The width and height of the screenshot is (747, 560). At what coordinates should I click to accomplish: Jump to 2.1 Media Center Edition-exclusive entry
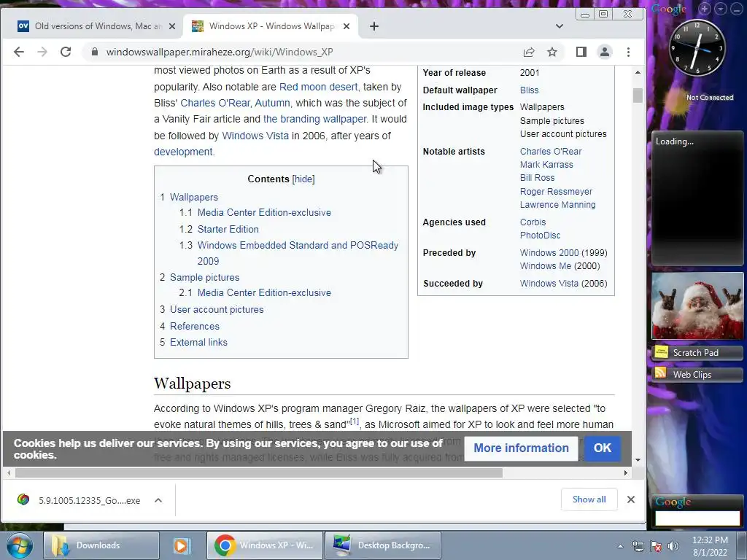(x=264, y=293)
